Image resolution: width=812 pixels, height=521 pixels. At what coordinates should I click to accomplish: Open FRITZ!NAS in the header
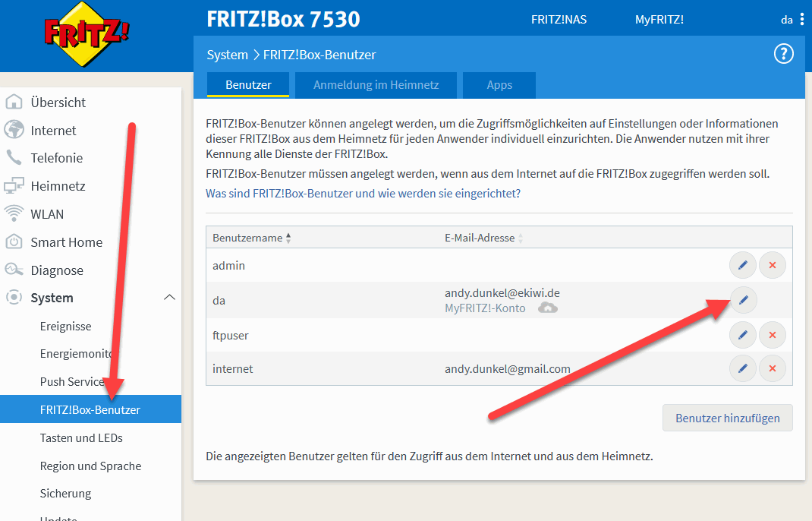[x=559, y=20]
